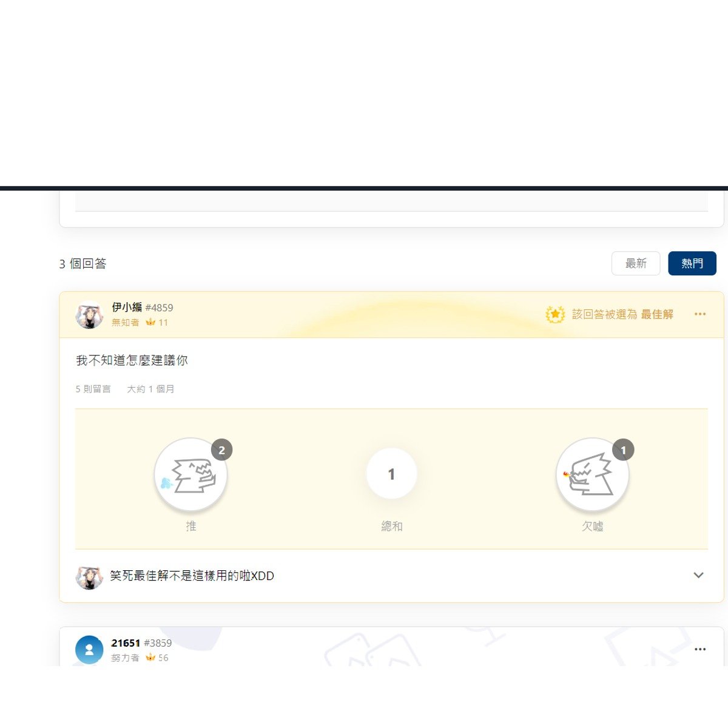Downvote using the 欠噓 dragon icon
Image resolution: width=728 pixels, height=728 pixels.
592,474
